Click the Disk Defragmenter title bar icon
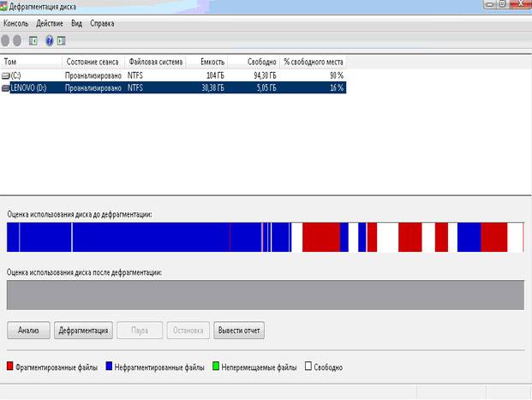532x400 pixels. 4,6
